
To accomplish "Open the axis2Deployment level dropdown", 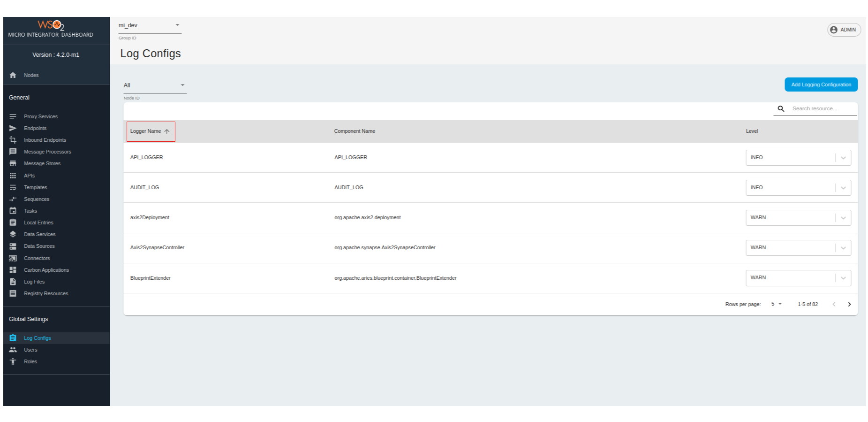I will (798, 218).
